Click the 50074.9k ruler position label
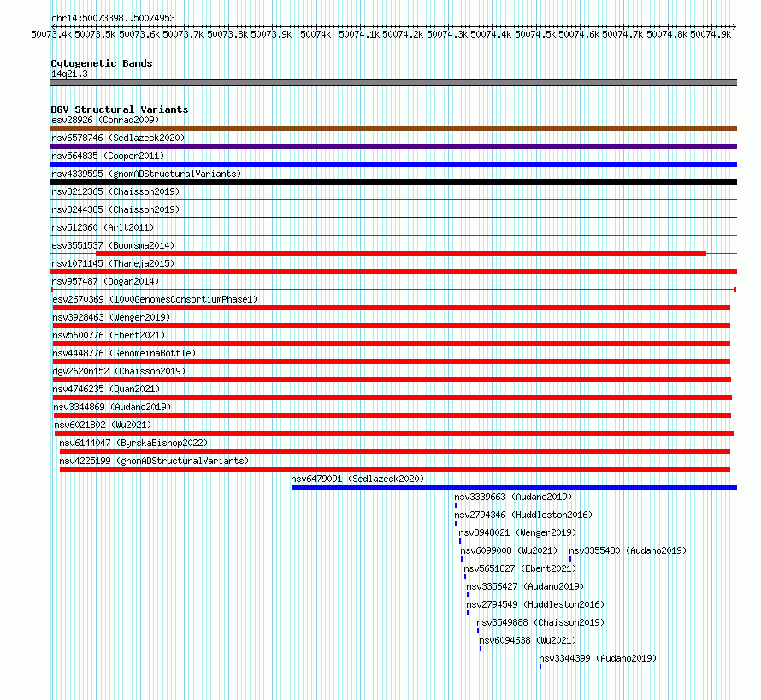761x700 pixels. 711,34
